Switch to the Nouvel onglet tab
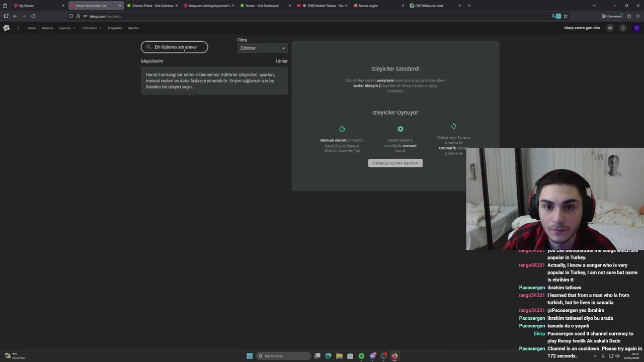 pos(378,6)
